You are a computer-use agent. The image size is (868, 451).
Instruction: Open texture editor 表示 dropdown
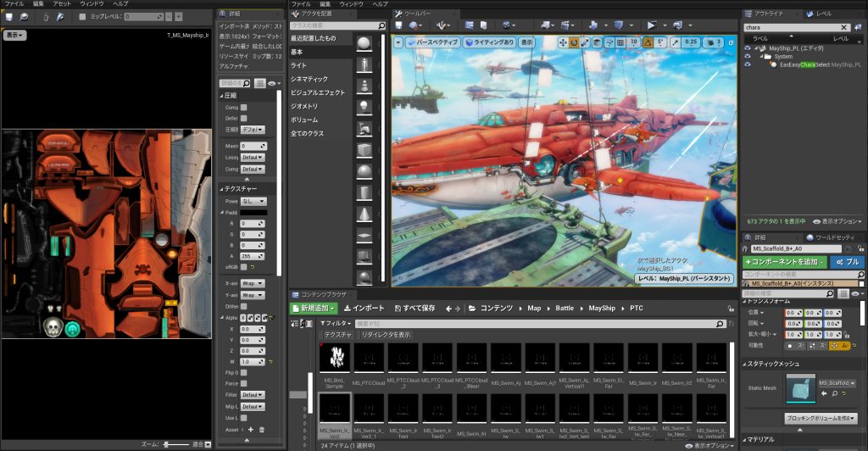14,35
